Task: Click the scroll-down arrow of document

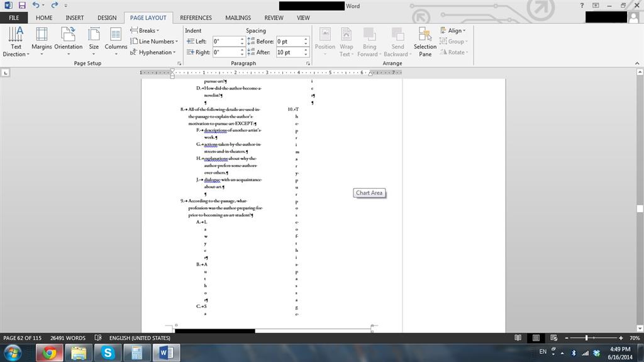Action: [640, 328]
